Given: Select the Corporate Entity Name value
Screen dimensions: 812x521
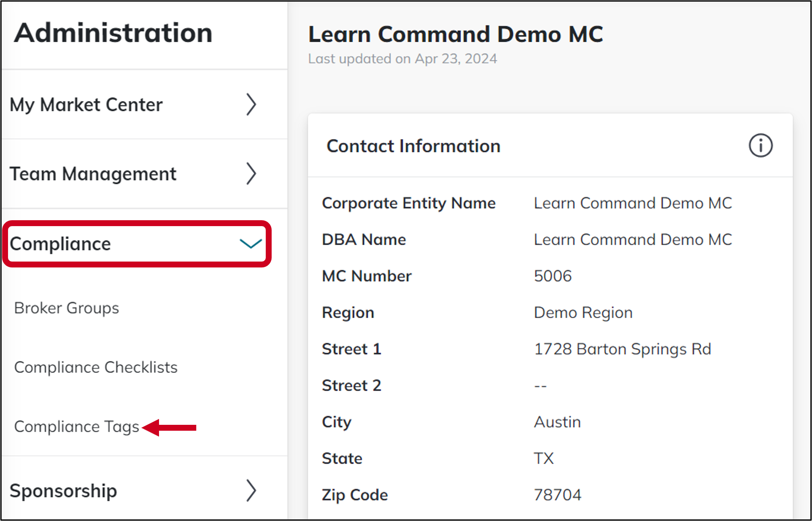Looking at the screenshot, I should pos(633,203).
